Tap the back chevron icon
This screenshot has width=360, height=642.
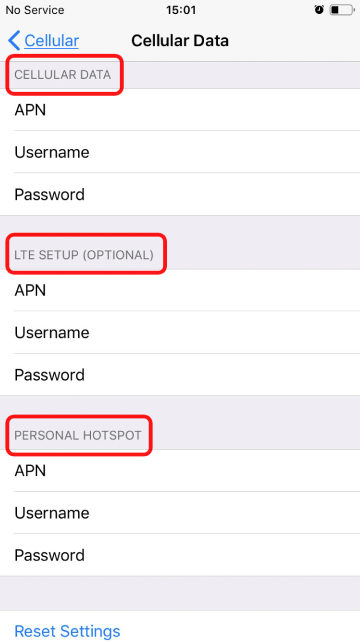coord(14,41)
